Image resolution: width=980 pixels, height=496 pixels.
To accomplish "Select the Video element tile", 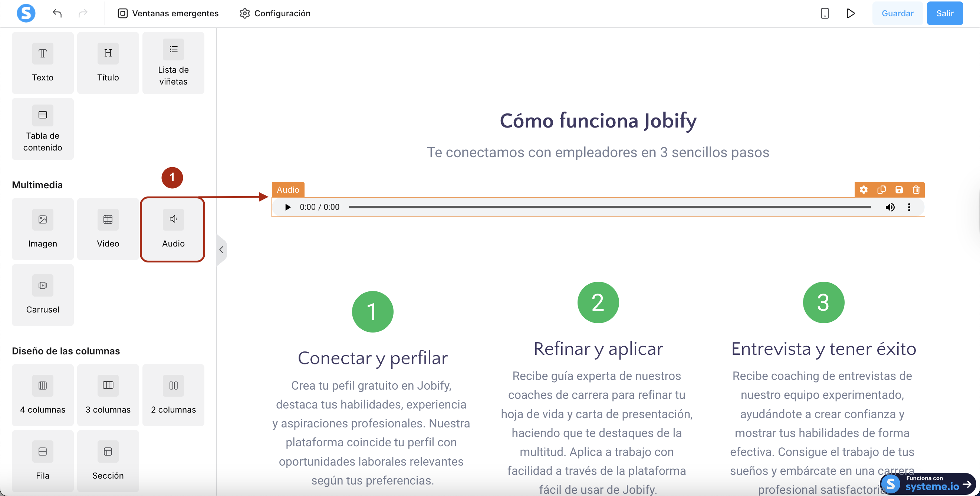I will coord(108,229).
